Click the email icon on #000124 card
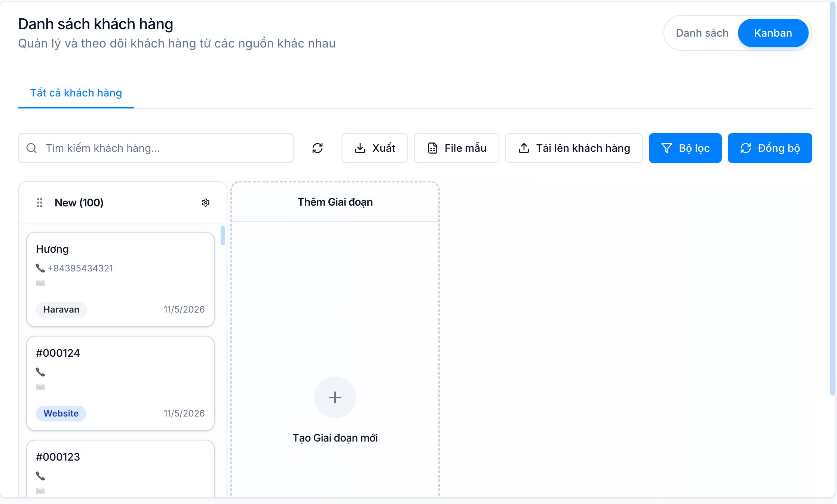This screenshot has width=837, height=504. [x=40, y=387]
